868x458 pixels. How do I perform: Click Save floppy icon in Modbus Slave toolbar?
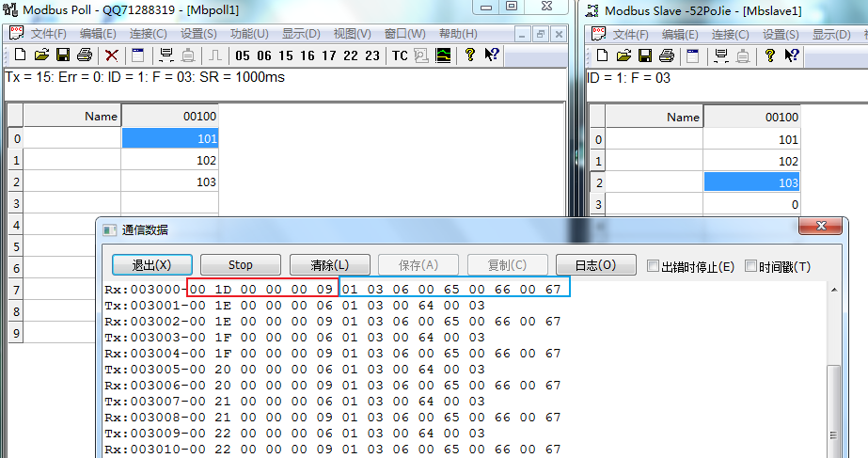[x=645, y=55]
